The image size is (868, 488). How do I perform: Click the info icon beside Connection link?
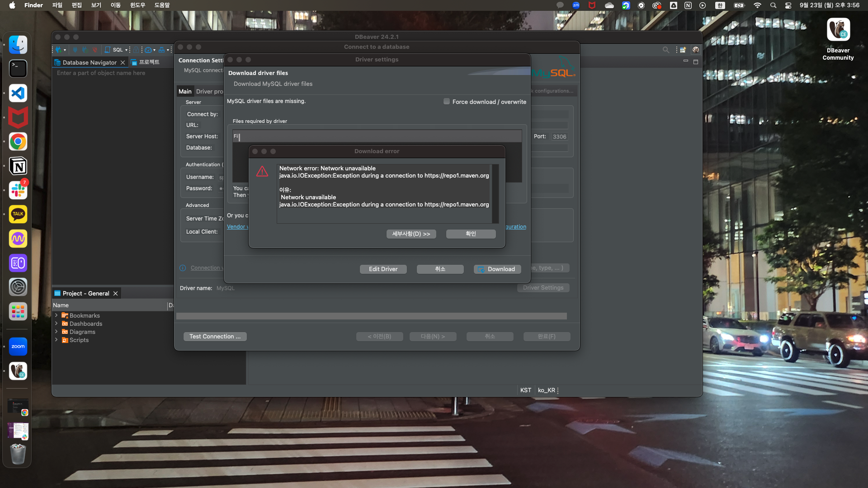[183, 268]
